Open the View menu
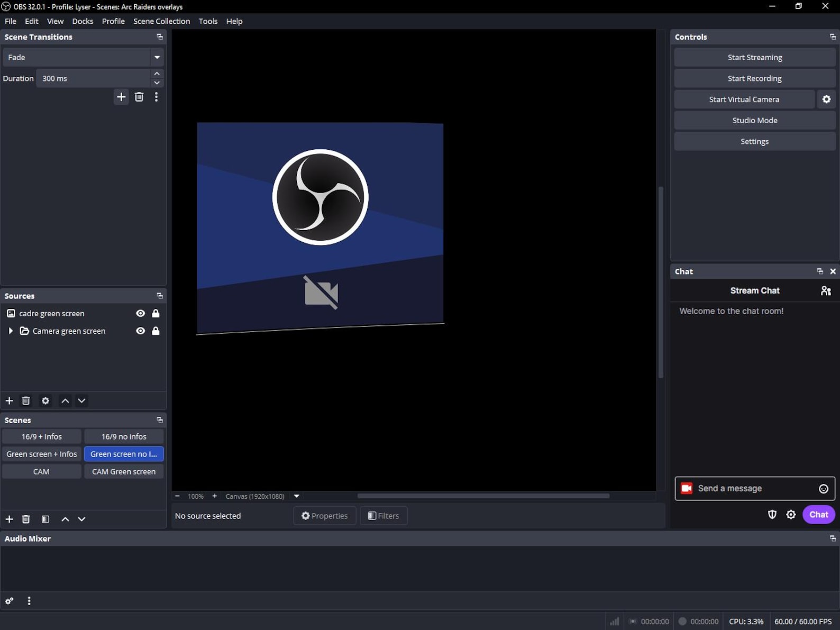Viewport: 840px width, 630px height. pos(55,21)
